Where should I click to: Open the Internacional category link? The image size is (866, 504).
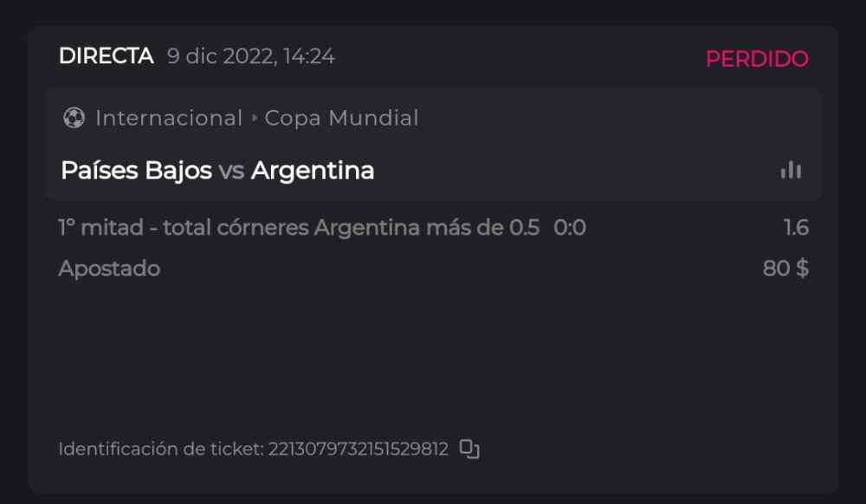click(169, 118)
